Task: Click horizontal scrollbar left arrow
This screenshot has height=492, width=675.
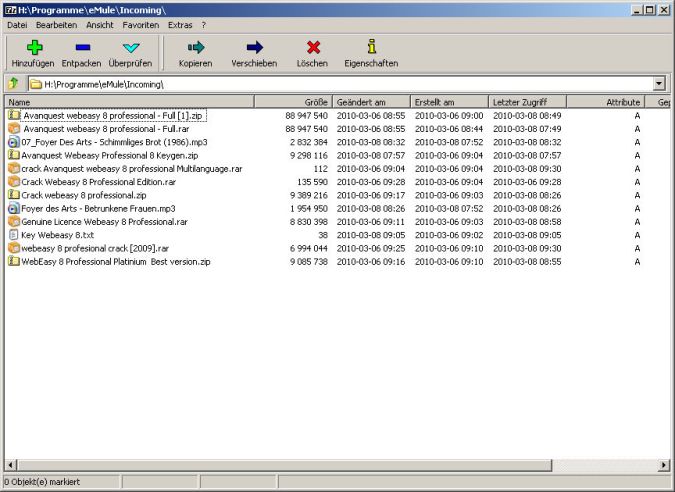Action: (11, 465)
